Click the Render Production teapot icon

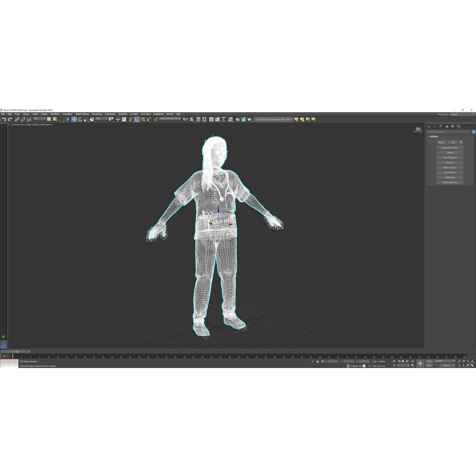[x=249, y=119]
